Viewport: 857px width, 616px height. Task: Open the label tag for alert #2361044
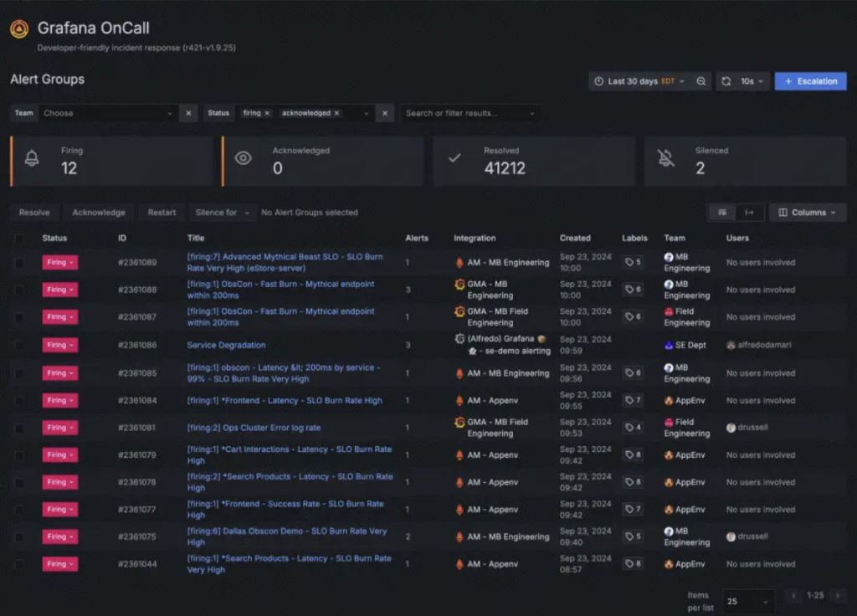pos(633,563)
